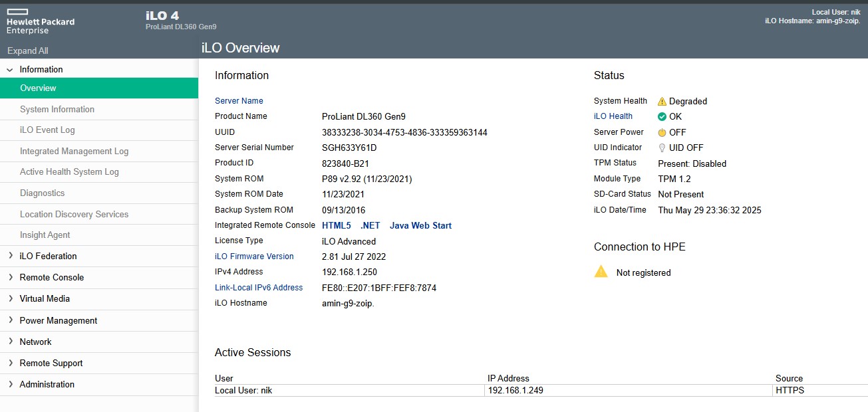The height and width of the screenshot is (412, 868).
Task: Click the System ROM Date value 11/23/2021
Action: tap(343, 195)
